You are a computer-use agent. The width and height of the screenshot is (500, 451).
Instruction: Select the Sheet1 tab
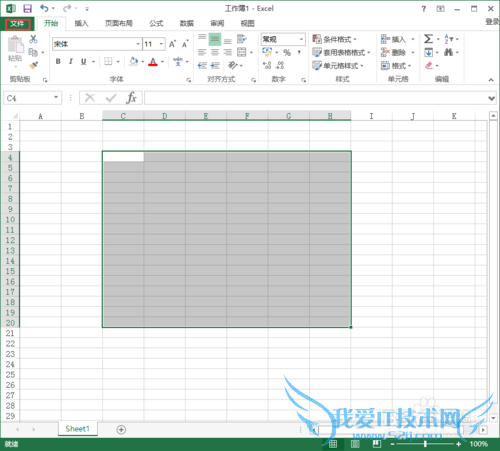78,429
